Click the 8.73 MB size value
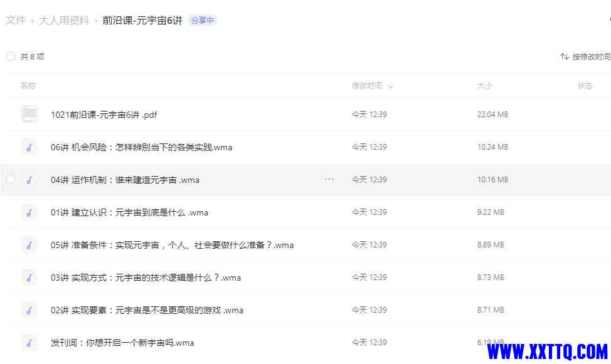The image size is (611, 364). click(491, 278)
